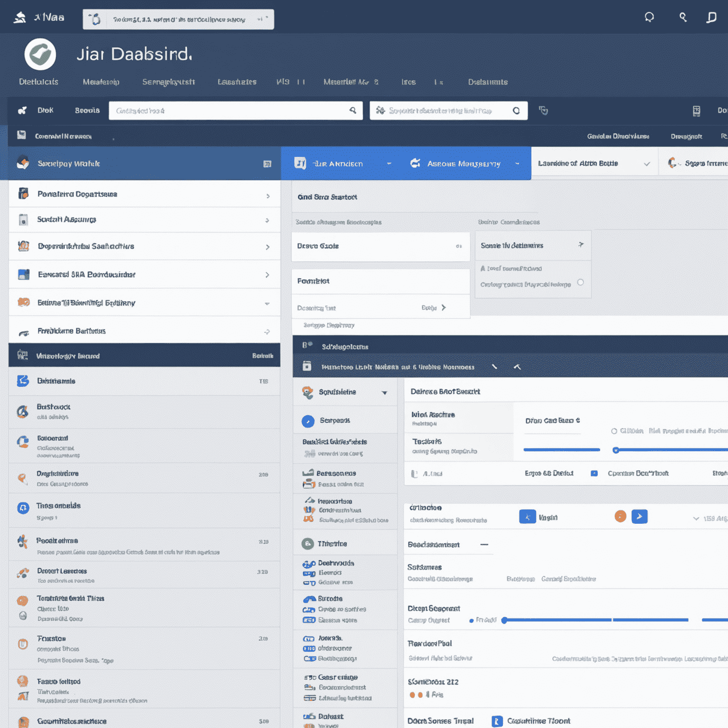Open the dropdown chevron before '158 Alg'
This screenshot has height=728, width=728.
pyautogui.click(x=696, y=519)
